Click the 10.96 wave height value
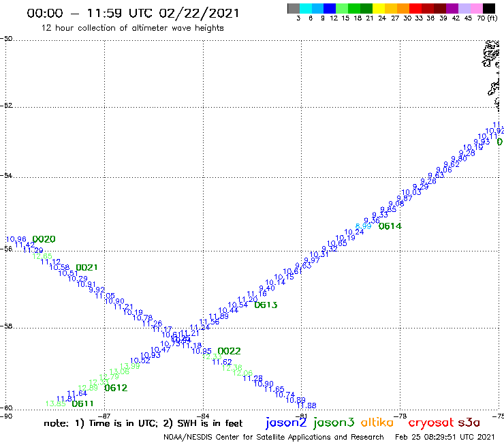This screenshot has width=504, height=443. pos(16,239)
